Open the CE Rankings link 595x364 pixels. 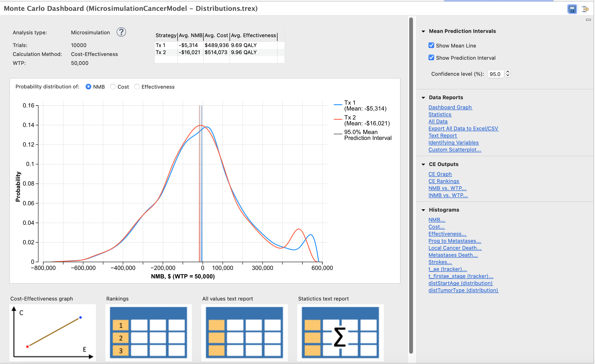[x=444, y=181]
